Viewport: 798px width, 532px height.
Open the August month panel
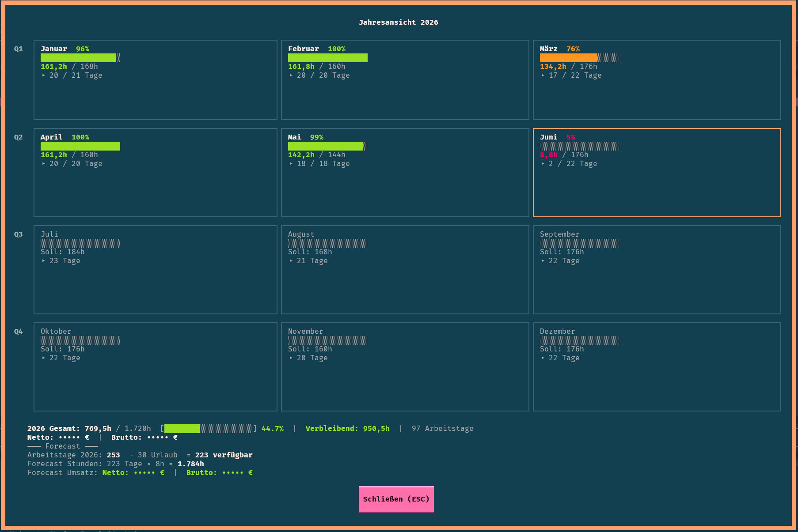[405, 270]
